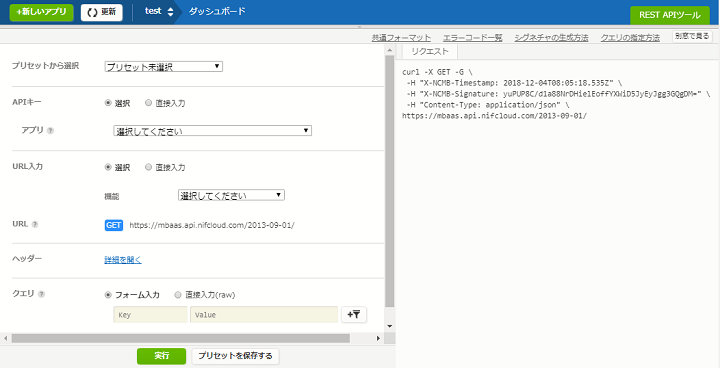
Task: Click the green 実行 button
Action: (x=161, y=356)
